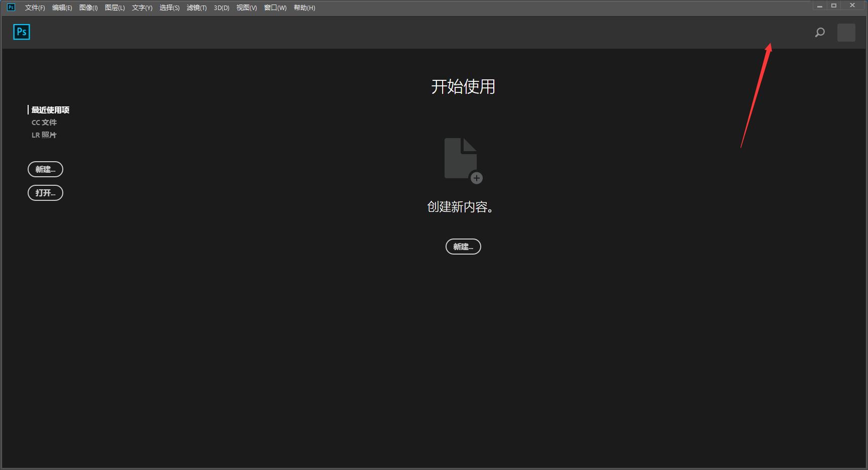Screen dimensions: 868x470
Task: Open the 窗口(W) menu
Action: [x=275, y=8]
